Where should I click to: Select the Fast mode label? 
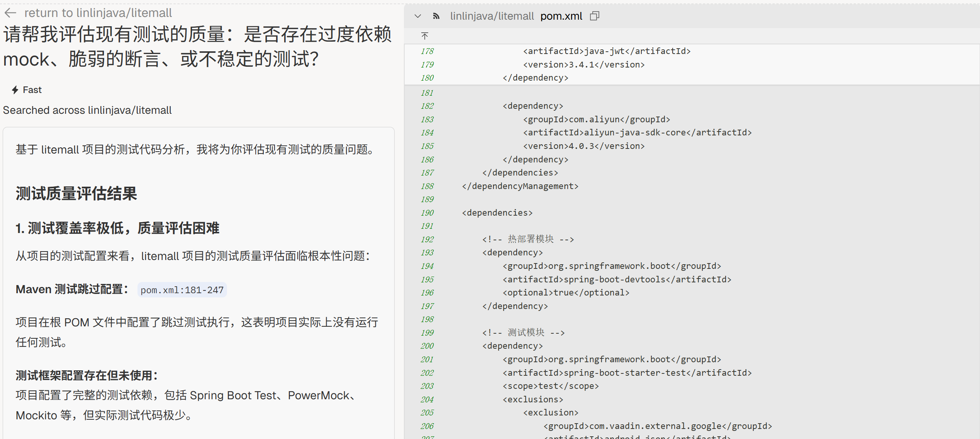coord(32,90)
